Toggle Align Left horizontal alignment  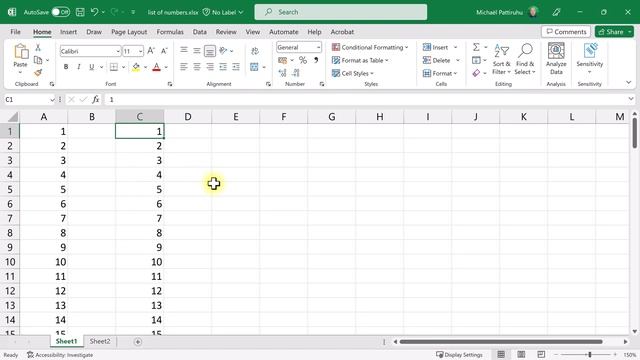[184, 67]
